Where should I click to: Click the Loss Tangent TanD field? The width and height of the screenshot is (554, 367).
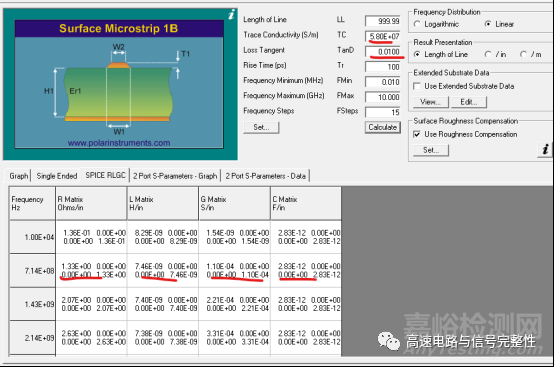point(383,52)
